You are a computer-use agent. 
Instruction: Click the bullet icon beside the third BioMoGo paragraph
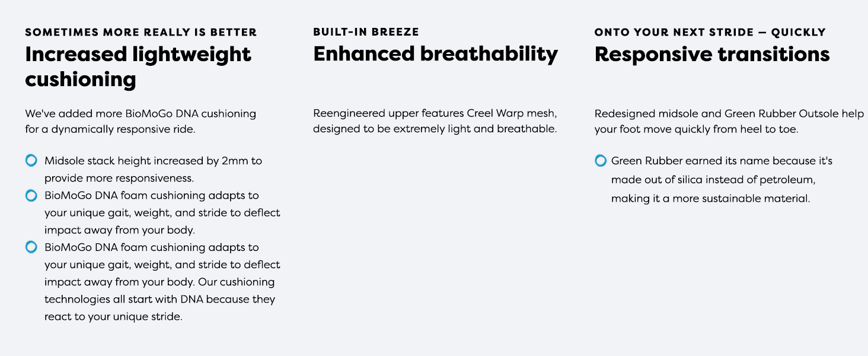pos(31,247)
